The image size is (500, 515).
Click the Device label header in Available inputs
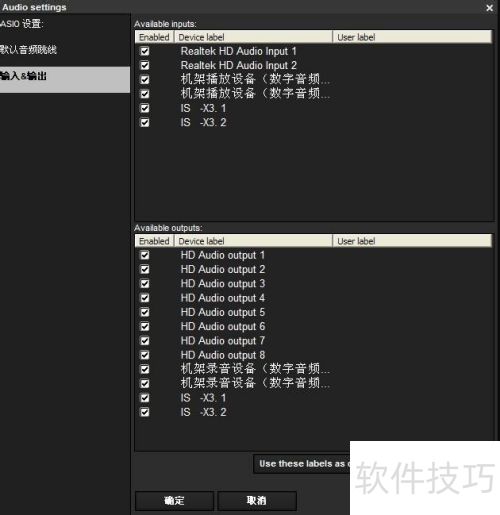click(253, 37)
